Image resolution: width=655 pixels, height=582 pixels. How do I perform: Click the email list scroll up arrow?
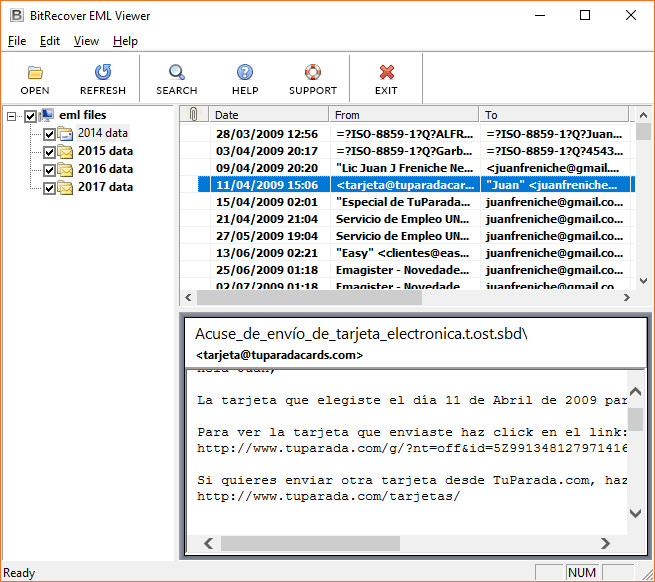[x=644, y=115]
